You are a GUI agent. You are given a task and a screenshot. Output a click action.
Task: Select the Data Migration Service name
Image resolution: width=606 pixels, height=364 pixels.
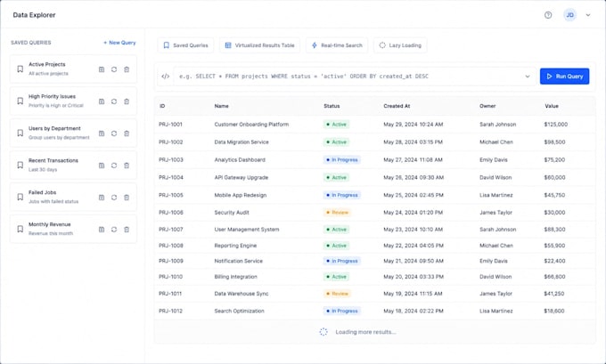(x=242, y=142)
